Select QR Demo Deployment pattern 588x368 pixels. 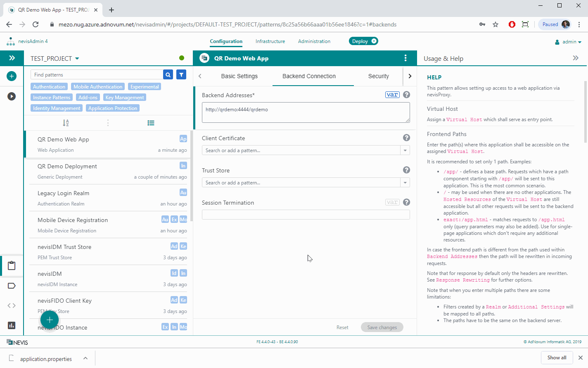[x=107, y=171]
